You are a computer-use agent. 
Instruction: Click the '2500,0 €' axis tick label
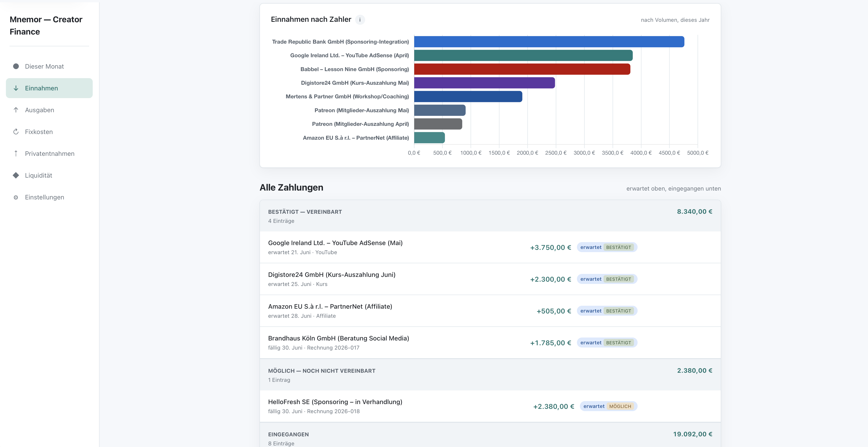[x=556, y=153]
